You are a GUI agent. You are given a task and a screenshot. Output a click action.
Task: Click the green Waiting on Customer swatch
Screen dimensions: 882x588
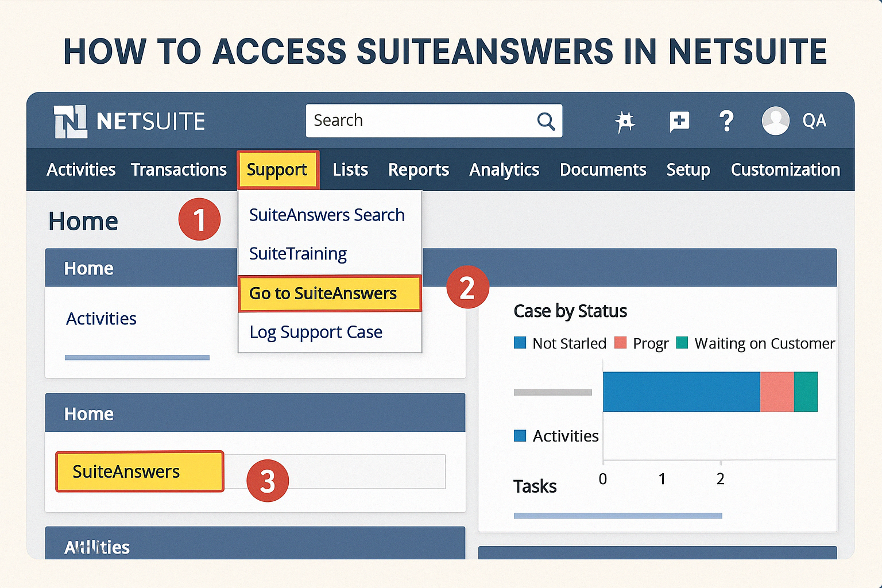pyautogui.click(x=682, y=343)
